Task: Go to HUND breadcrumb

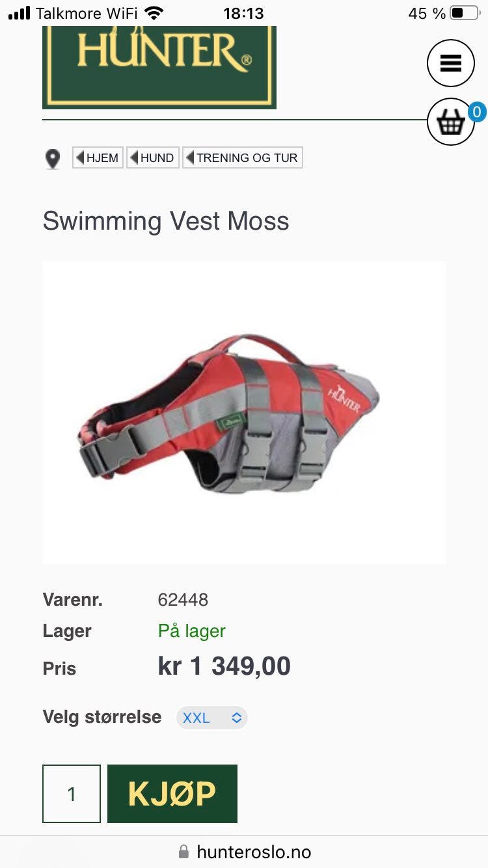Action: tap(153, 157)
